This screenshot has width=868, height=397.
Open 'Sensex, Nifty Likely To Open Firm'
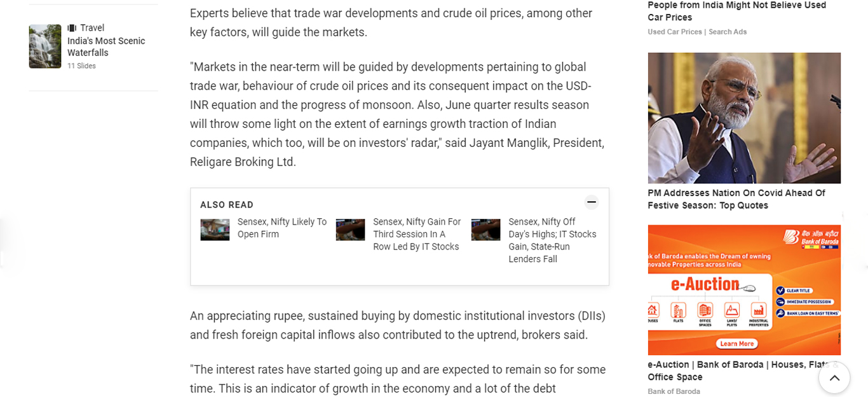tap(281, 228)
